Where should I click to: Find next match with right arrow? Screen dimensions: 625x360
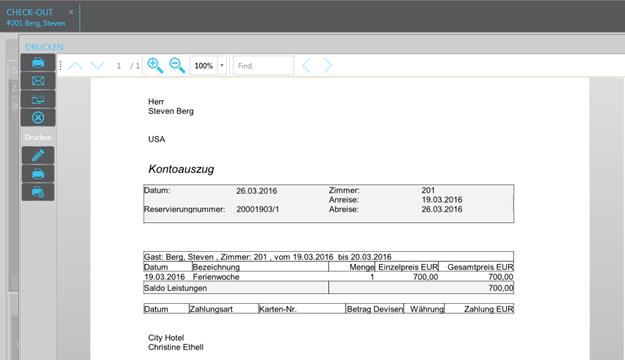coord(328,65)
